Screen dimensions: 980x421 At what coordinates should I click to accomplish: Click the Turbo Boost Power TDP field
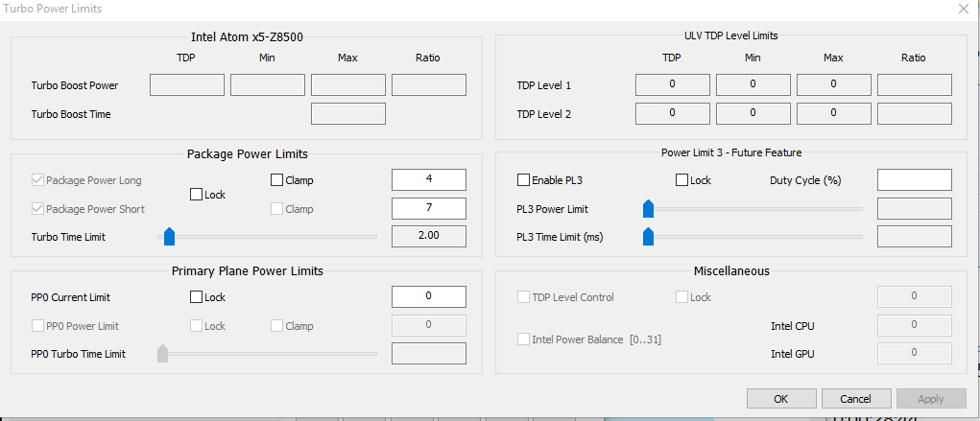(187, 85)
